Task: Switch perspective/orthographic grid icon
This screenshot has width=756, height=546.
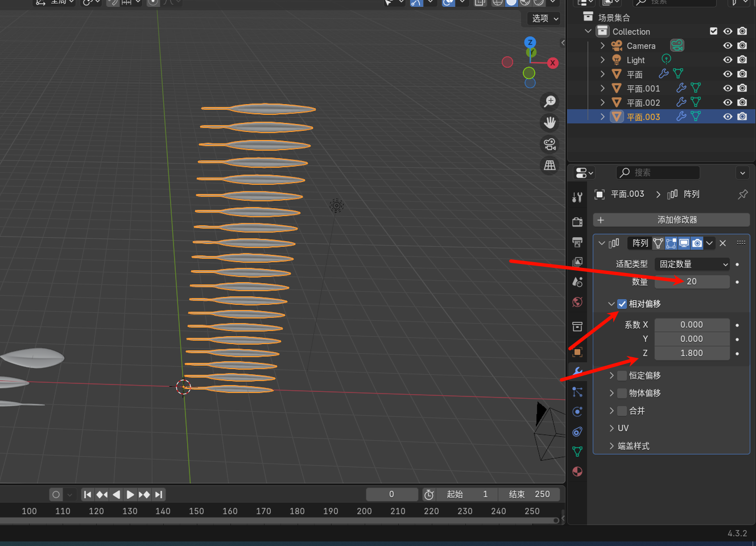Action: coord(550,166)
